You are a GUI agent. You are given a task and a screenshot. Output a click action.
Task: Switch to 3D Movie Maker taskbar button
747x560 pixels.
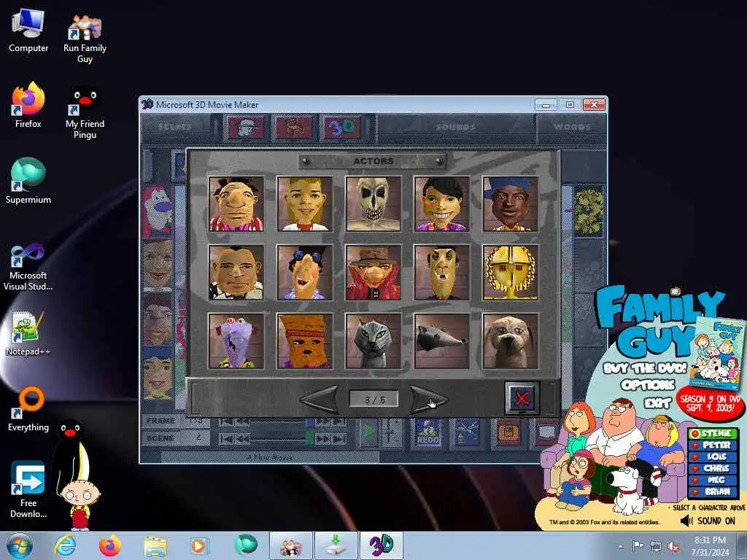[381, 545]
